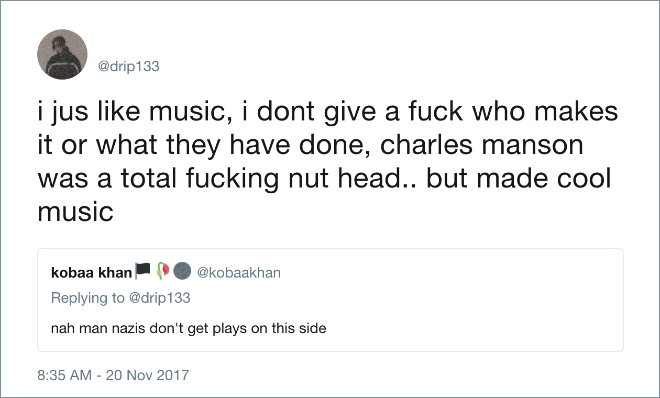Open the @kobaakhan handle link
660x398 pixels.
point(239,273)
